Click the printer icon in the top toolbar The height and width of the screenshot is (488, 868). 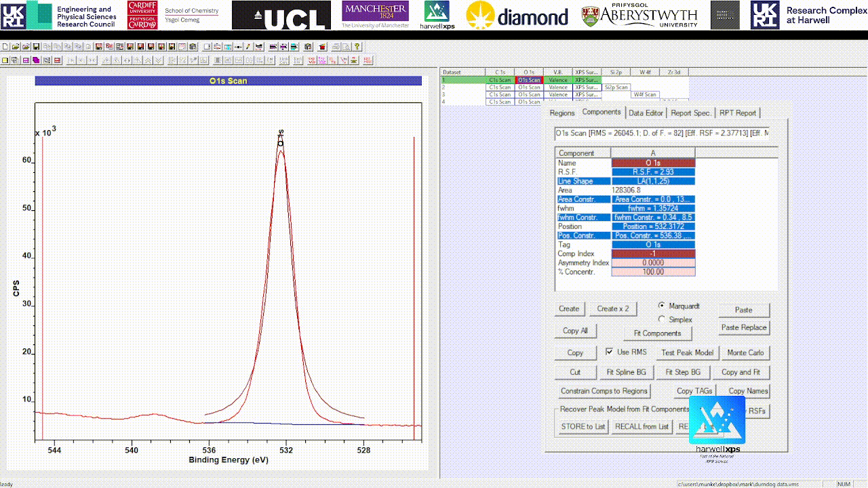[x=336, y=47]
